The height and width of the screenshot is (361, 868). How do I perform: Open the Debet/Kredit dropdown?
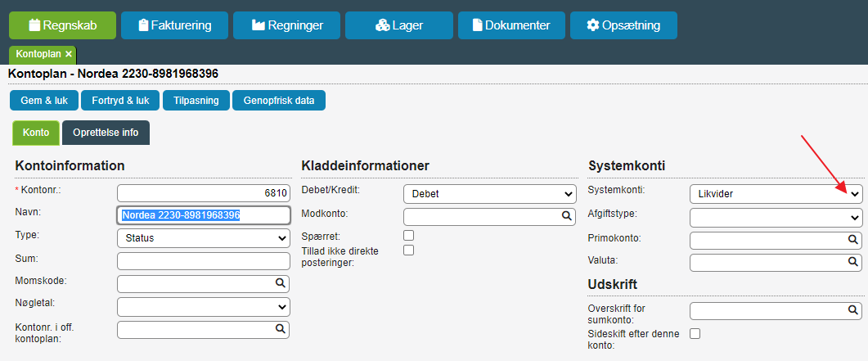[x=490, y=194]
